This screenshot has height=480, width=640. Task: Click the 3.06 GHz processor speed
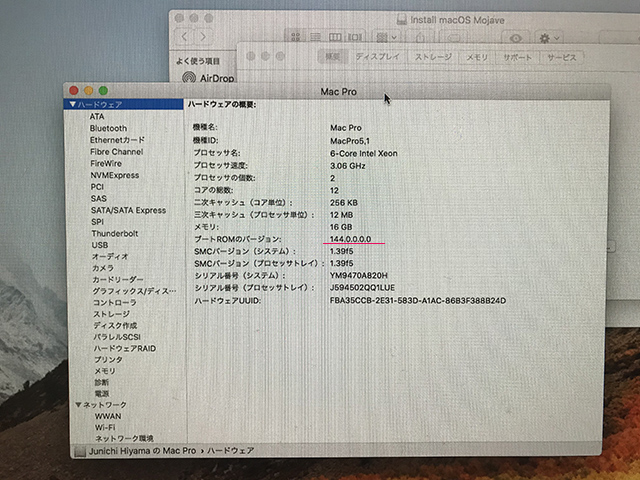click(348, 166)
